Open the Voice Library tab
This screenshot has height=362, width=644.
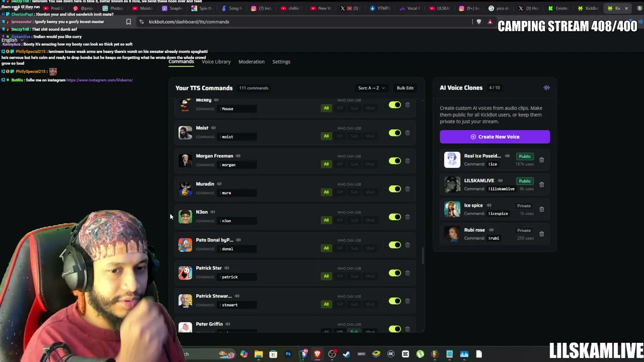(216, 62)
